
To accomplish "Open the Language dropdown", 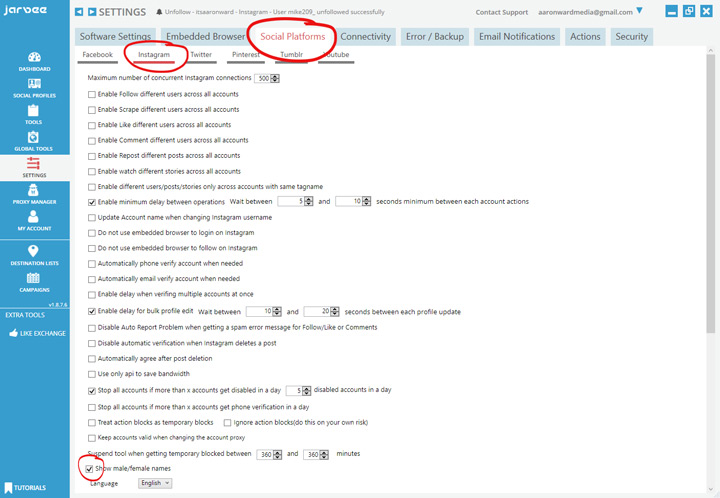I will click(x=155, y=483).
